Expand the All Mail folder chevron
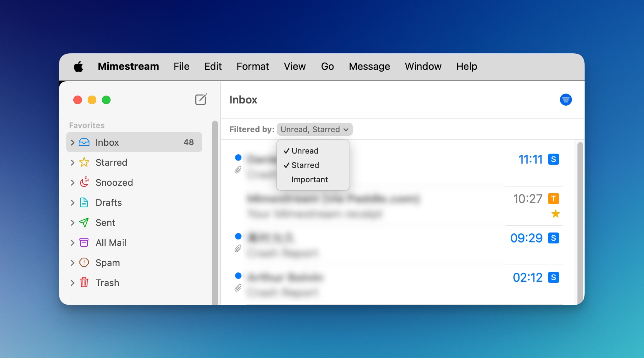The width and height of the screenshot is (644, 358). (x=73, y=243)
